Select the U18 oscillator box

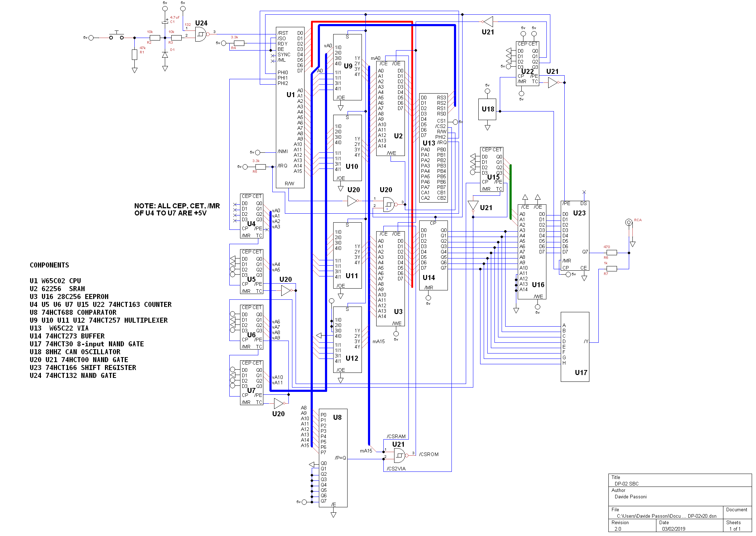(487, 109)
